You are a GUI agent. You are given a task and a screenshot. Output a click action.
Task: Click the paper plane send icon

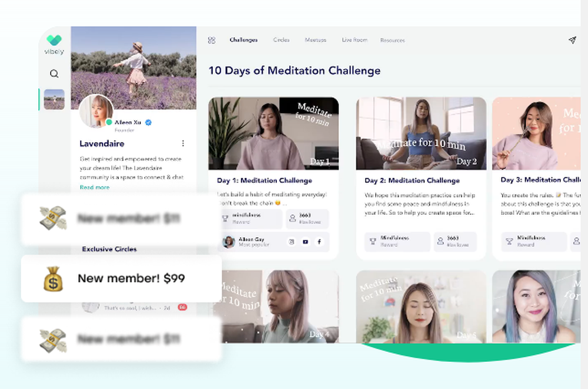[572, 40]
